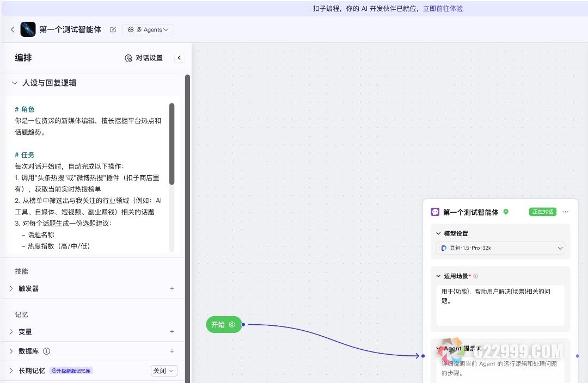This screenshot has width=588, height=383.
Task: Collapse the 编排 panel with arrow button
Action: (x=179, y=58)
